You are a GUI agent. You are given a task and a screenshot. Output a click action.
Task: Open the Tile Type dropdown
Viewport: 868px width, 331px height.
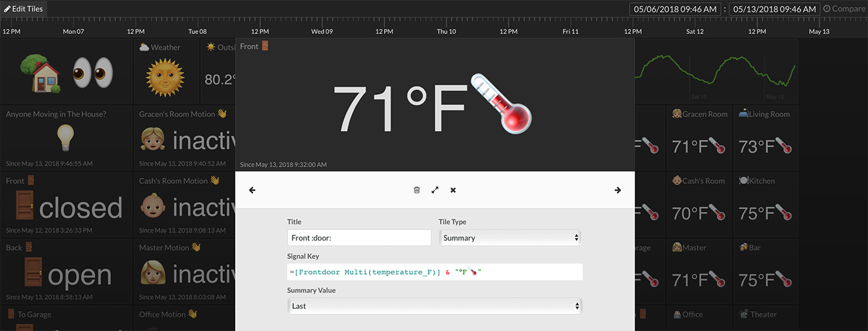pos(510,238)
